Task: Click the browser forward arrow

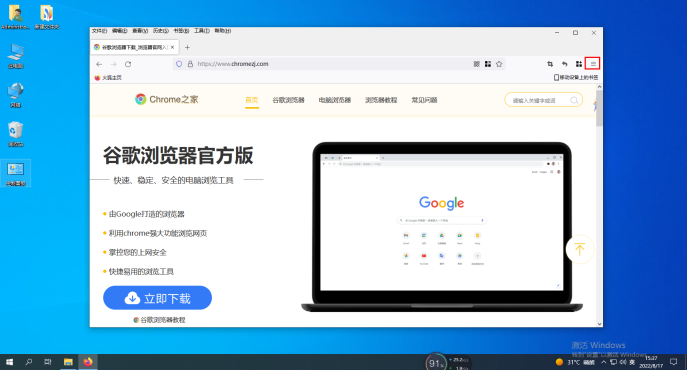Action: coord(113,64)
